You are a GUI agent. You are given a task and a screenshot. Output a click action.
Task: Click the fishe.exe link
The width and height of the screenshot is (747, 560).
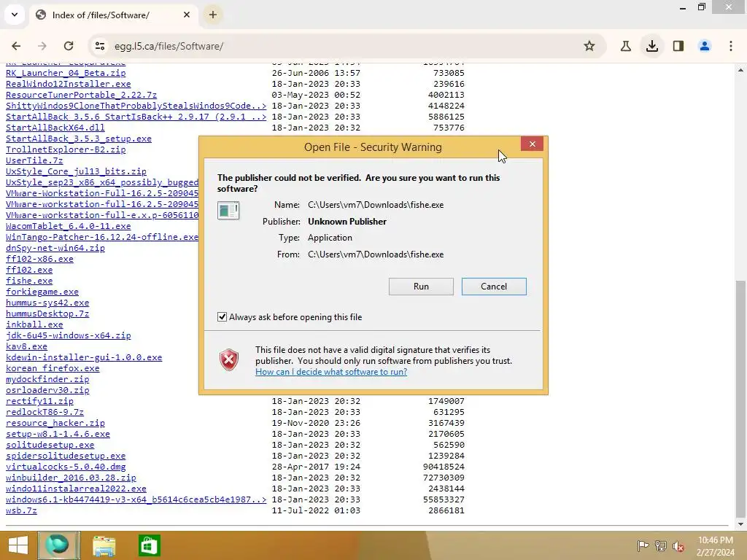(x=29, y=281)
